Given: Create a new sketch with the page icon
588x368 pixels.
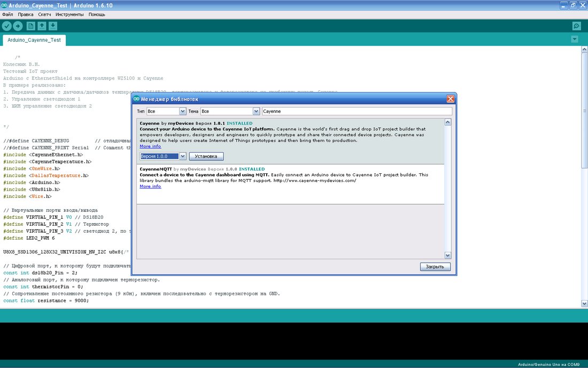Looking at the screenshot, I should tap(31, 26).
